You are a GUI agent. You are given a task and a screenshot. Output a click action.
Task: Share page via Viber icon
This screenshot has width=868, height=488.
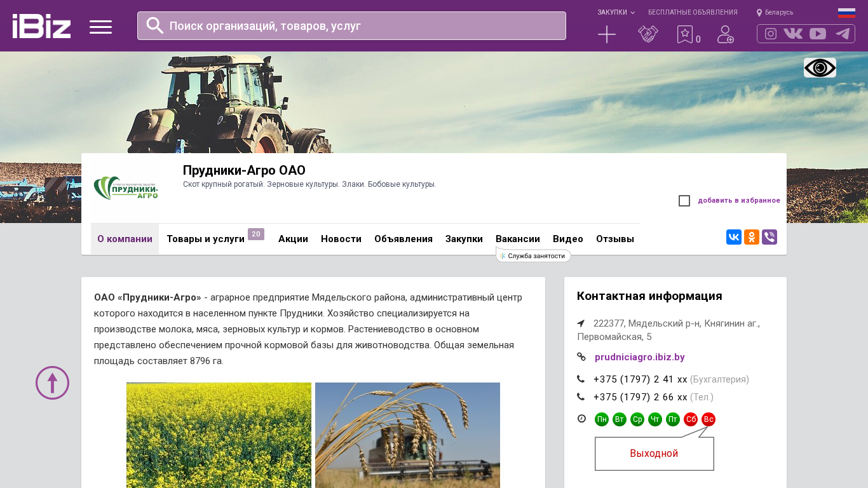click(x=770, y=237)
